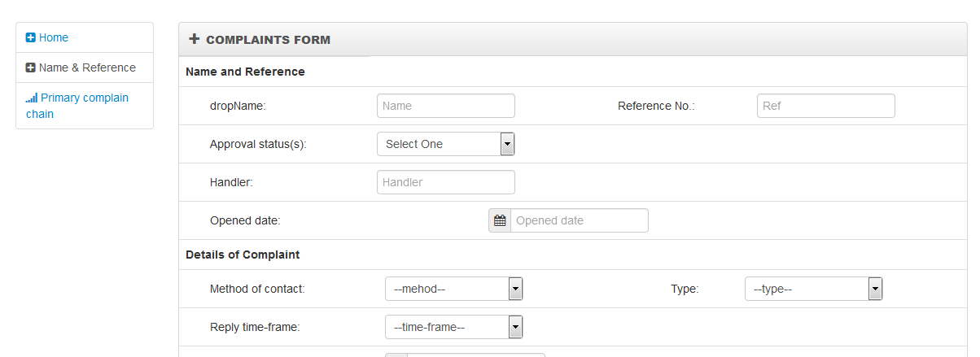Select Name & Reference in sidebar
This screenshot has width=980, height=357.
pyautogui.click(x=87, y=67)
